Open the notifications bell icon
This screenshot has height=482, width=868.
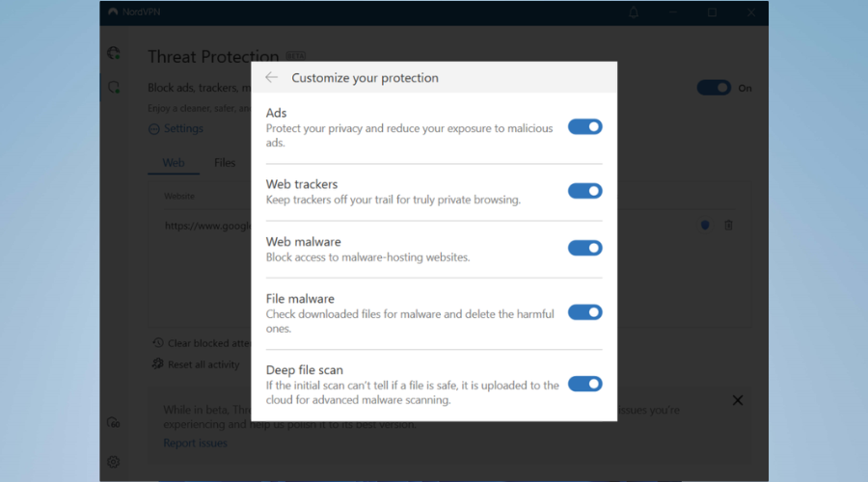(x=634, y=13)
